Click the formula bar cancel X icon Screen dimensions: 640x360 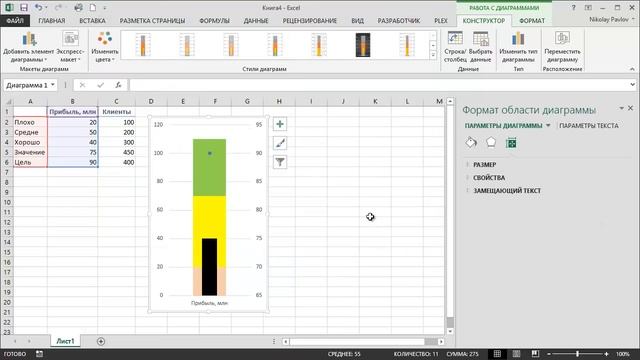pyautogui.click(x=82, y=85)
